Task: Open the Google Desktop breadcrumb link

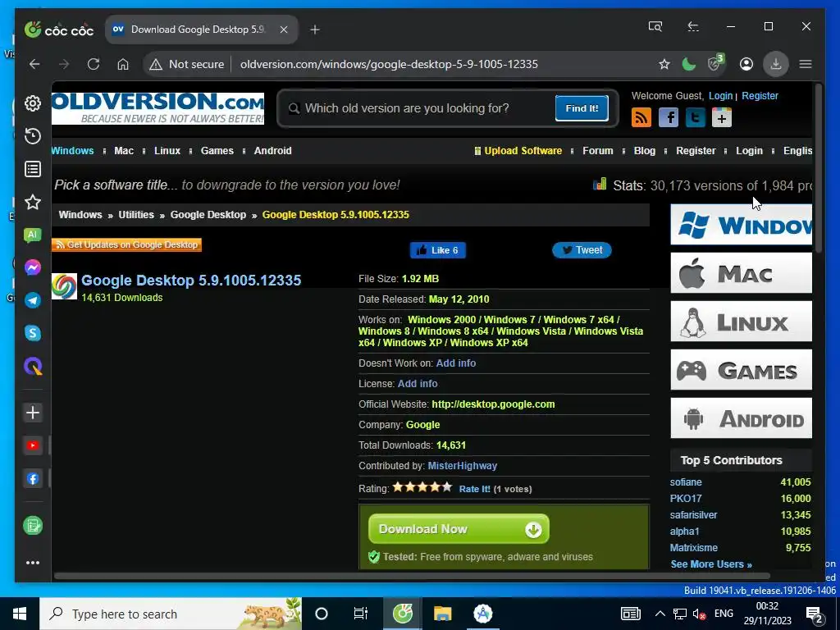Action: pos(208,215)
